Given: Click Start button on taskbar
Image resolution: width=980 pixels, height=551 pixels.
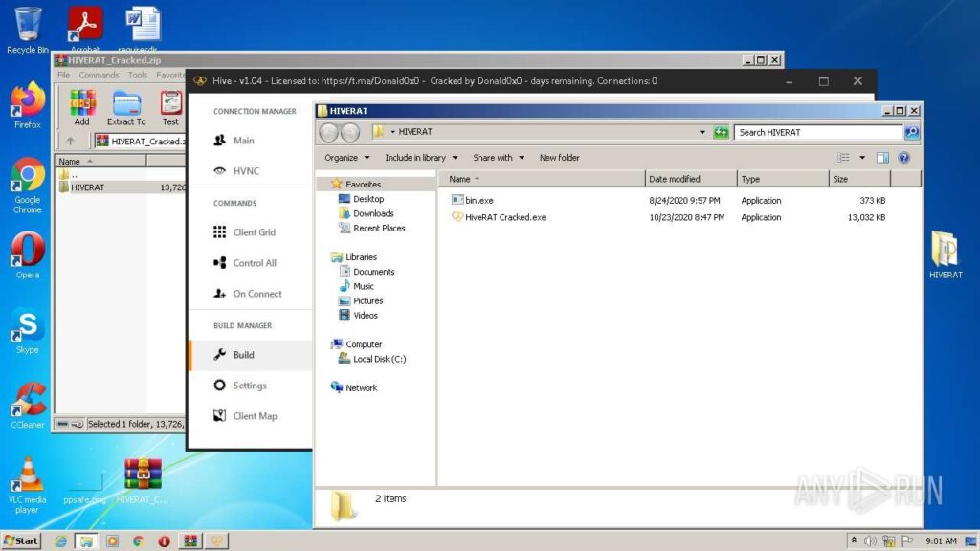Looking at the screenshot, I should tap(21, 541).
